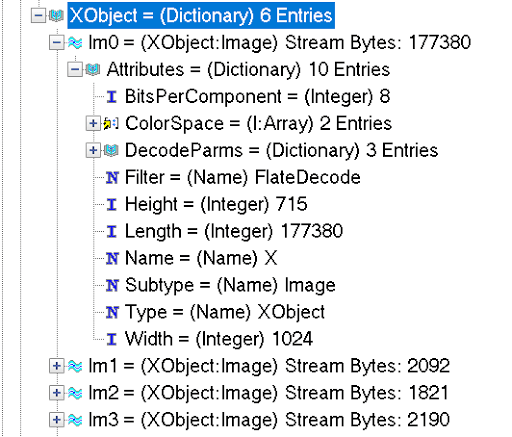Collapse the XObject dictionary node
Viewport: 512px width, 437px height.
pyautogui.click(x=38, y=15)
